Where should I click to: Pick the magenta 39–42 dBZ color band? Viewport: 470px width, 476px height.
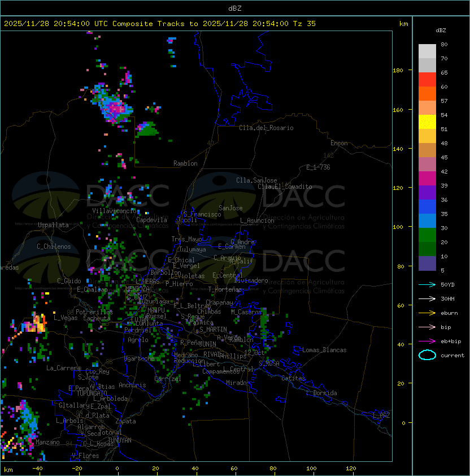(427, 179)
